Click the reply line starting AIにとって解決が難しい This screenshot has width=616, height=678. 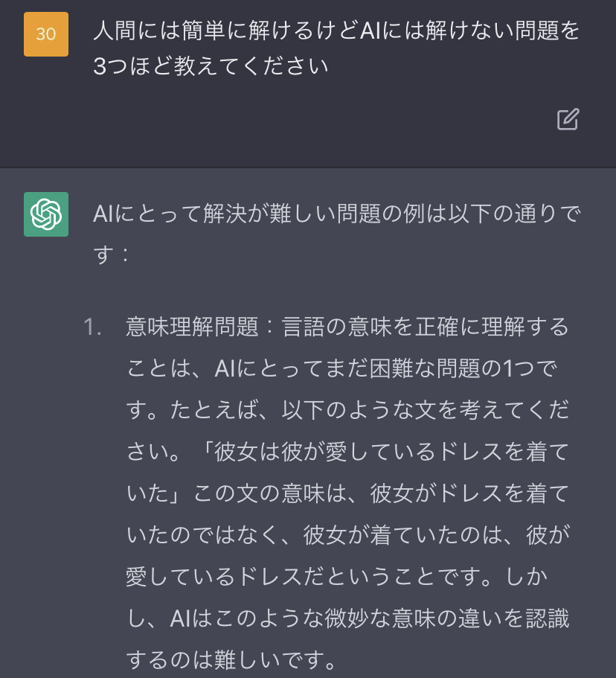(x=336, y=214)
